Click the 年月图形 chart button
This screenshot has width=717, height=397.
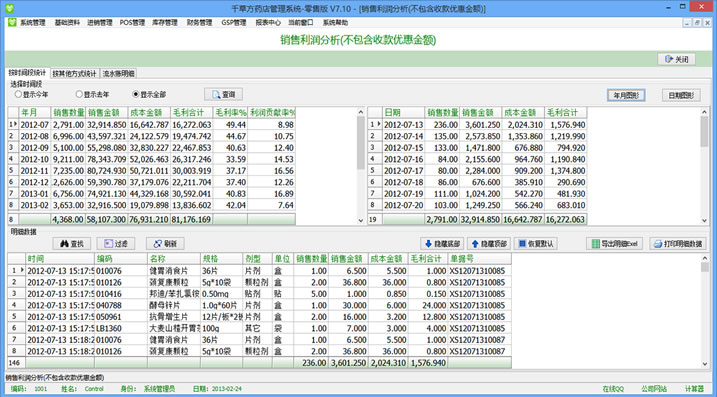[626, 95]
